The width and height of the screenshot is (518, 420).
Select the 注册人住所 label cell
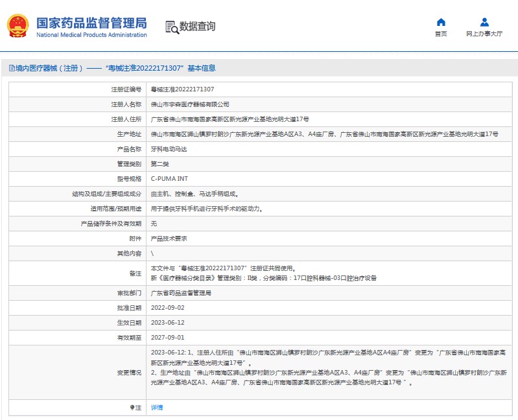[x=78, y=119]
